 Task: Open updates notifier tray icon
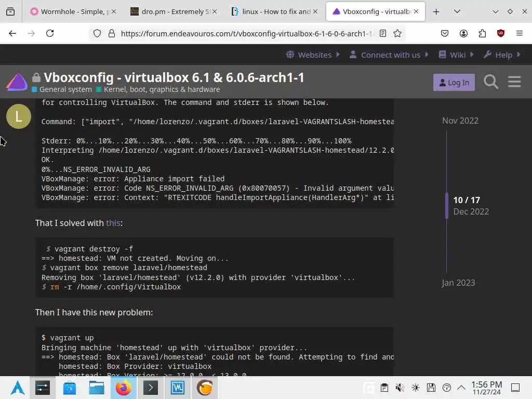[x=446, y=388]
